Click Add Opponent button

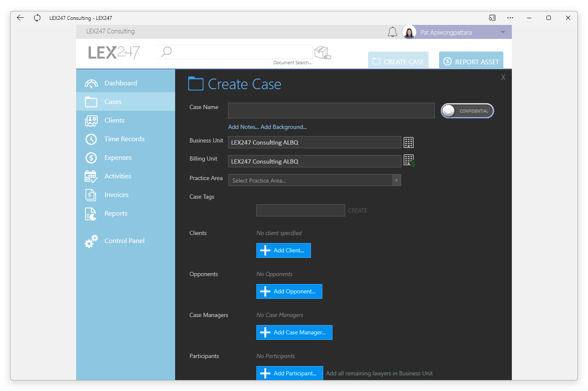(x=289, y=291)
